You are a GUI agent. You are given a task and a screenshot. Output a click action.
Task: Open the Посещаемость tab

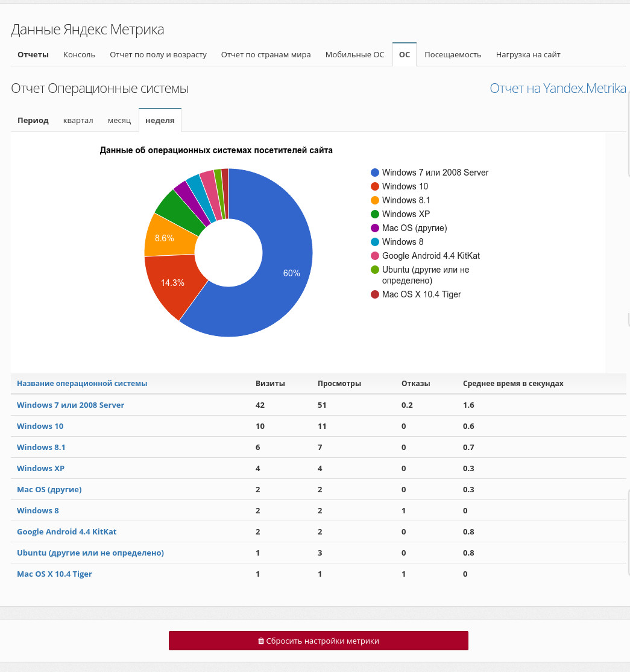(x=453, y=55)
